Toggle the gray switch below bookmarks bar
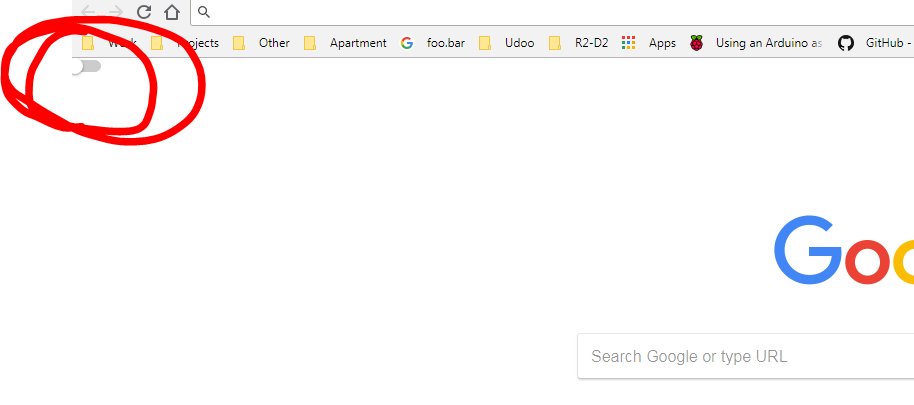This screenshot has height=405, width=914. [x=86, y=66]
